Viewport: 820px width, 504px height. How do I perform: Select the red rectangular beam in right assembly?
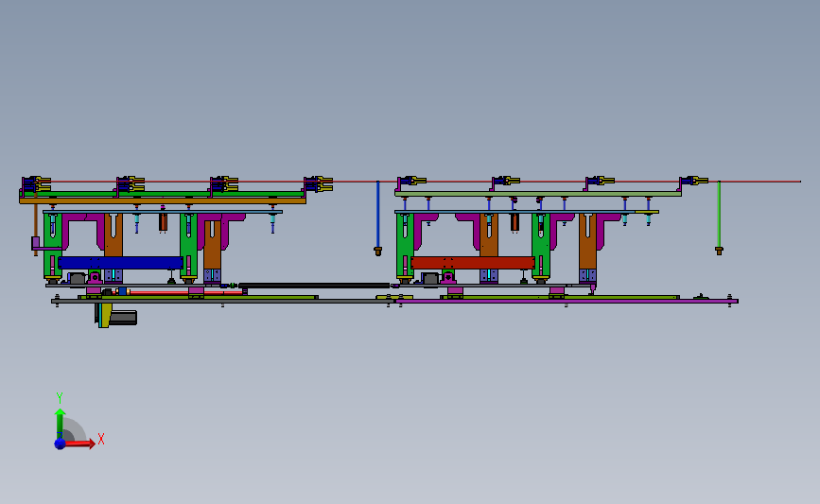click(x=473, y=263)
